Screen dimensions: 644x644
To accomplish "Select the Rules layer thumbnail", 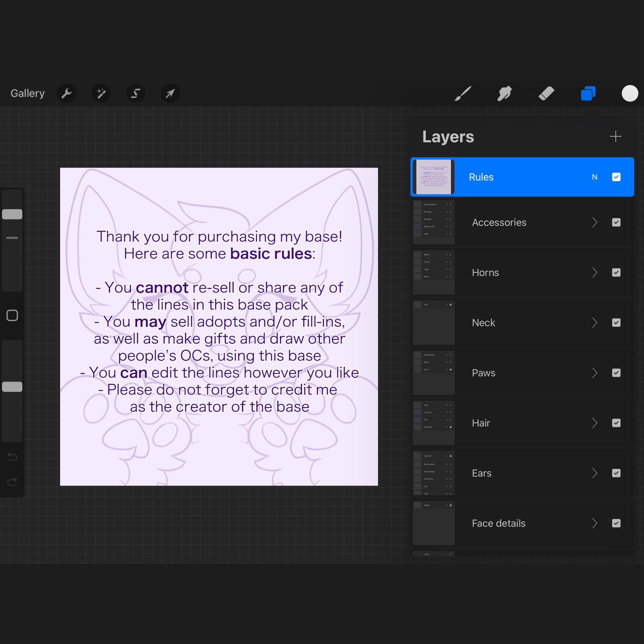I will tap(434, 177).
